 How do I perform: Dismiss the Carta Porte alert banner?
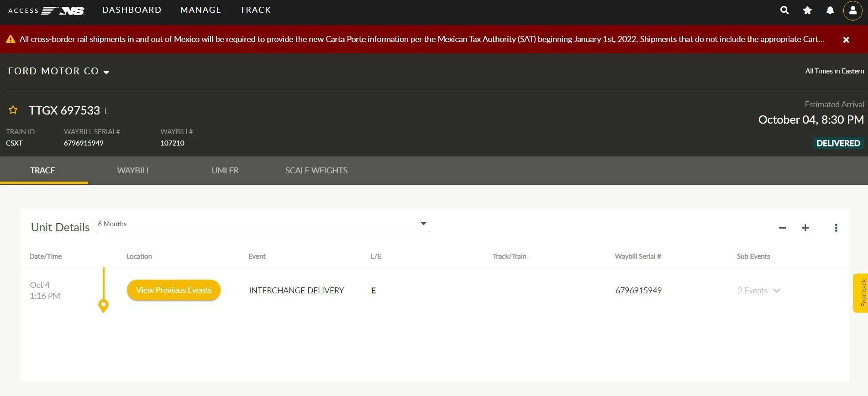[x=846, y=40]
